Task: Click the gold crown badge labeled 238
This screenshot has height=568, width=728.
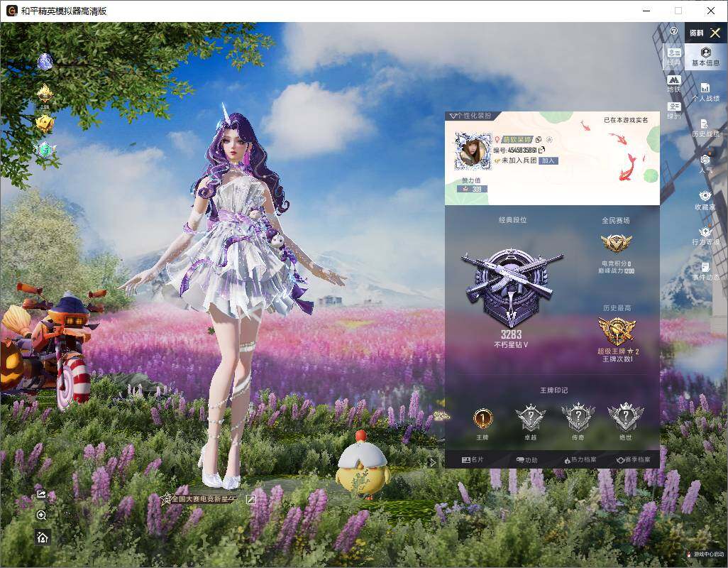Action: click(x=45, y=94)
